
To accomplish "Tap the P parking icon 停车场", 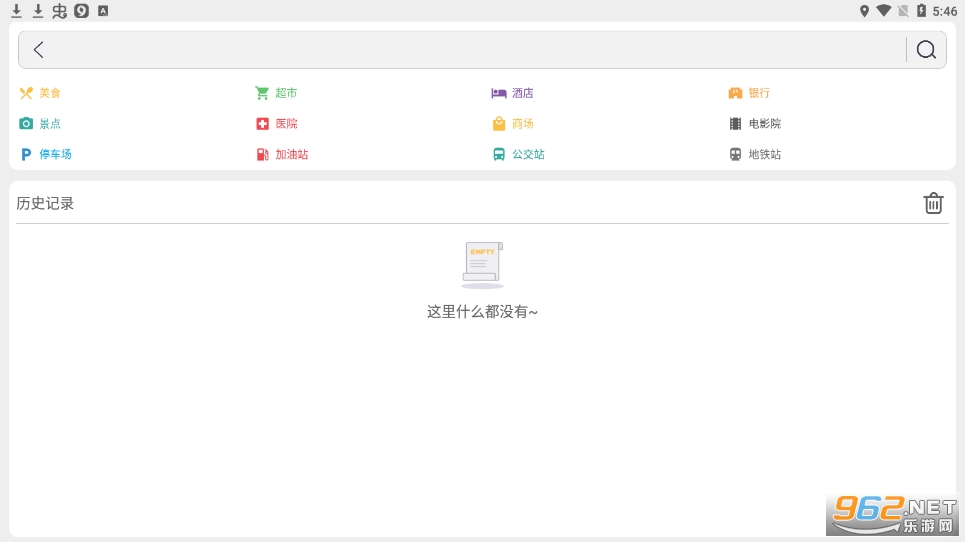I will (26, 155).
